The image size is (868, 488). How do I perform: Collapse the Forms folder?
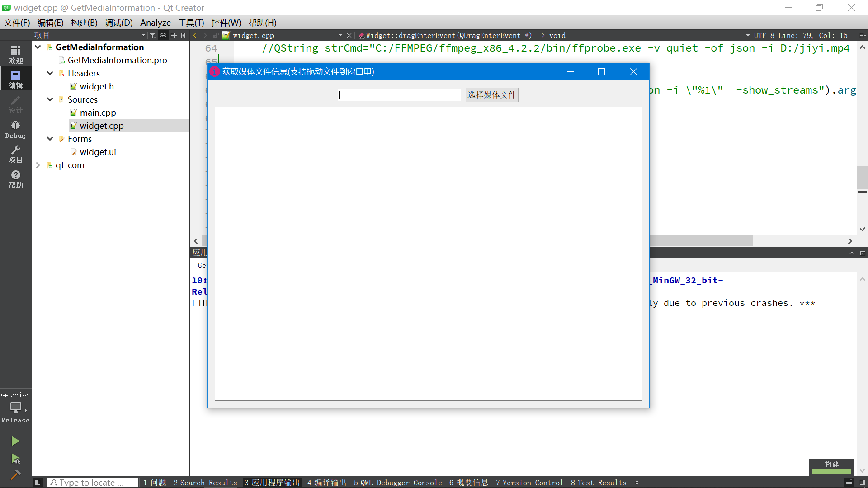[50, 139]
